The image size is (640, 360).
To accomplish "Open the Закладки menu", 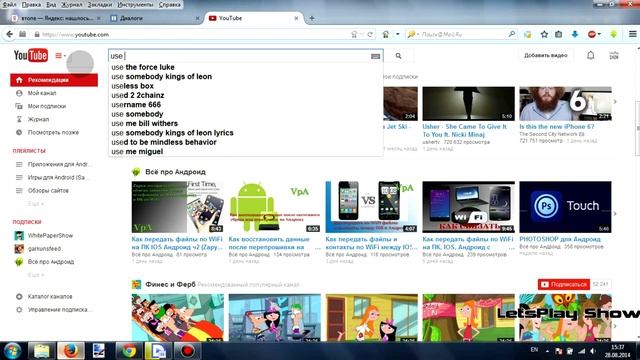I will [100, 4].
